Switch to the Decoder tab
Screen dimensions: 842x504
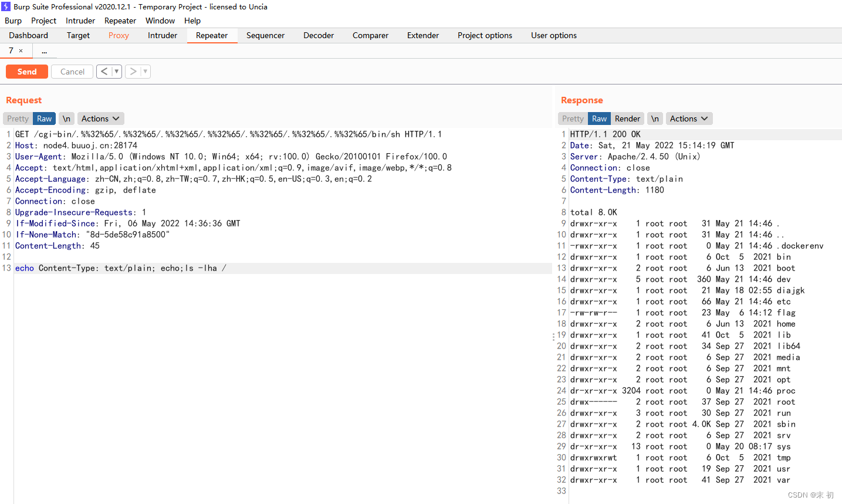pos(319,35)
